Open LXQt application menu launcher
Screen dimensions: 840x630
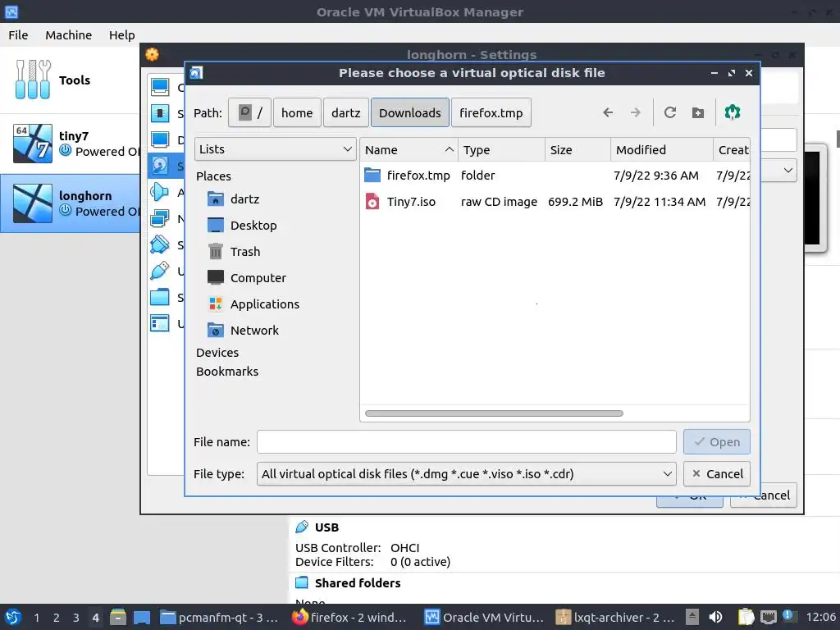pyautogui.click(x=13, y=618)
